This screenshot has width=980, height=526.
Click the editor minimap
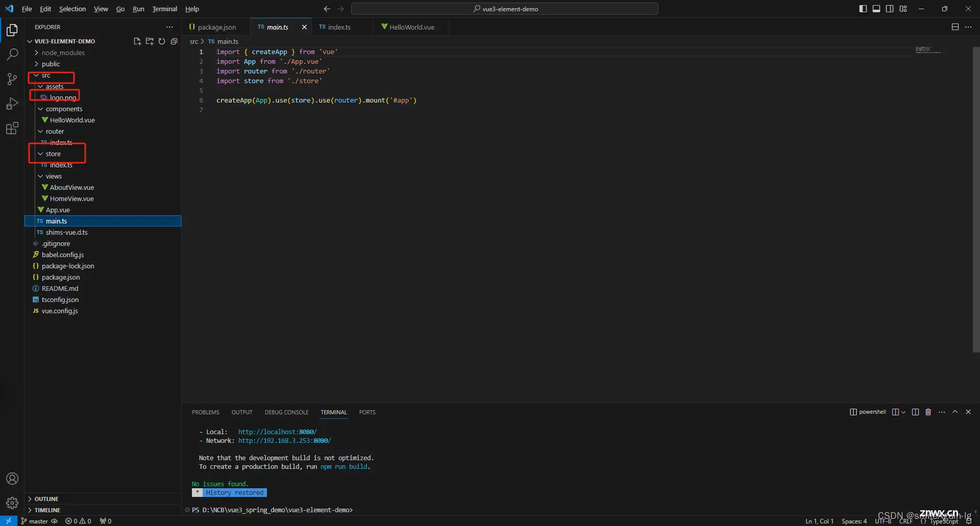pos(928,50)
